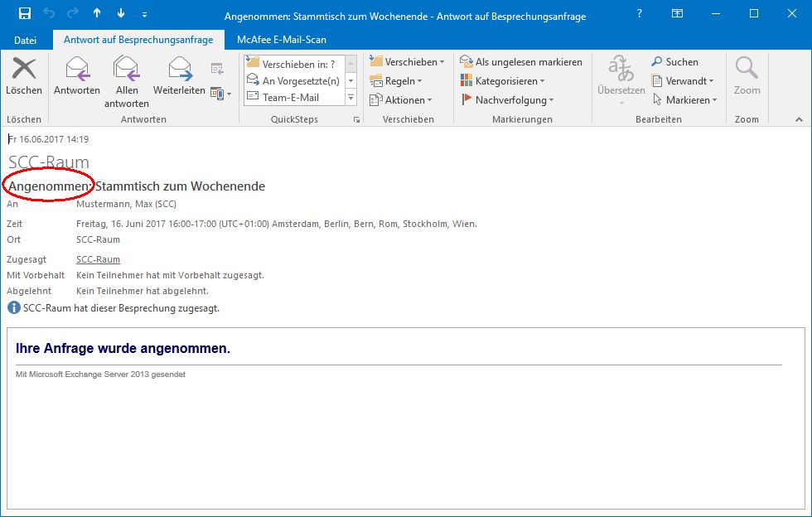Click the info icon beside zugesagt message
This screenshot has height=517, width=812.
pyautogui.click(x=14, y=308)
